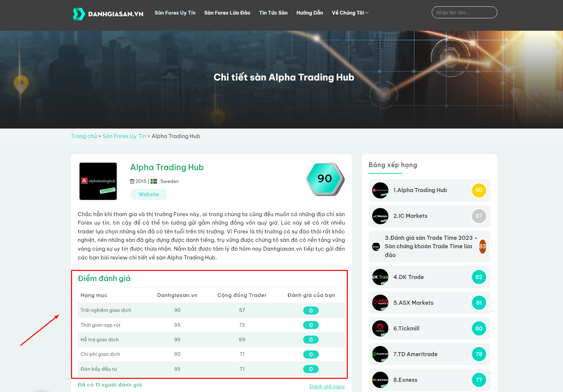This screenshot has width=563, height=392.
Task: Click your rating badge for Trải nghiệm giao dịch
Action: (x=311, y=310)
